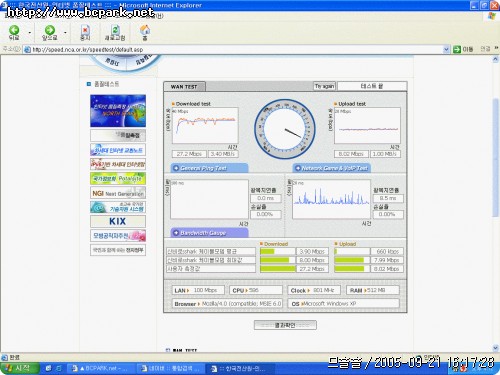
Task: Open the Back button history dropdown arrow
Action: point(30,33)
